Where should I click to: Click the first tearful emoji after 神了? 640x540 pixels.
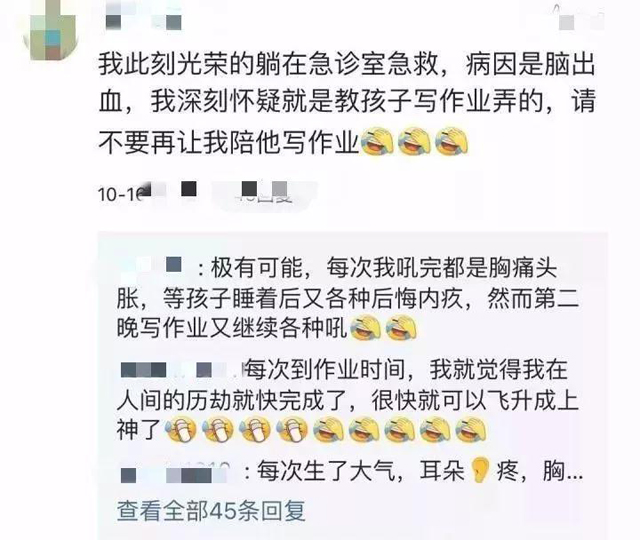[x=181, y=430]
